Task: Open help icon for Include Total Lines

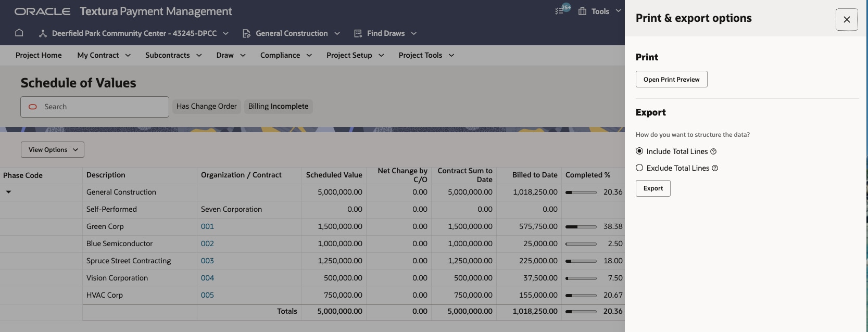Action: (713, 151)
